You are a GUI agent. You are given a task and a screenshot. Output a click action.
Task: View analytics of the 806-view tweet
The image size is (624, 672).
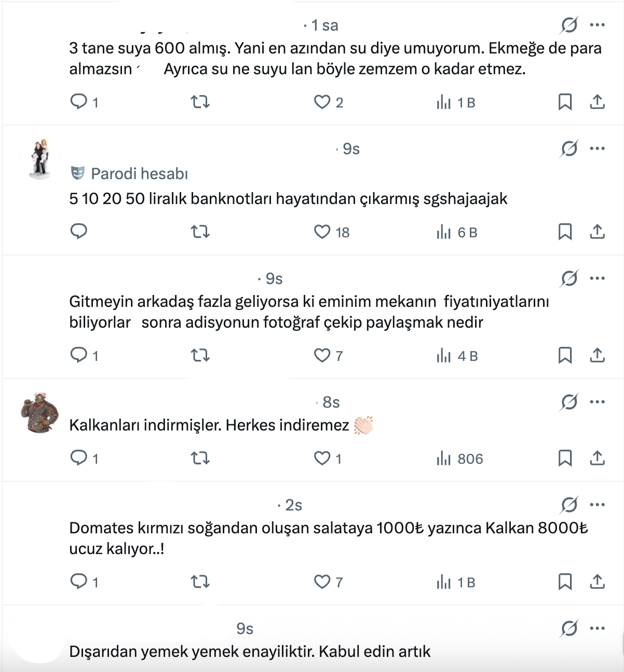(x=459, y=458)
